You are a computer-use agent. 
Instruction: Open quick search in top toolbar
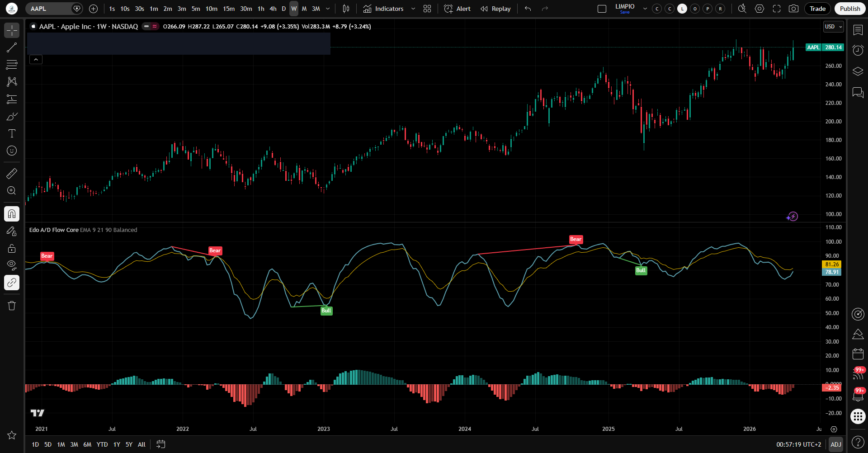742,9
